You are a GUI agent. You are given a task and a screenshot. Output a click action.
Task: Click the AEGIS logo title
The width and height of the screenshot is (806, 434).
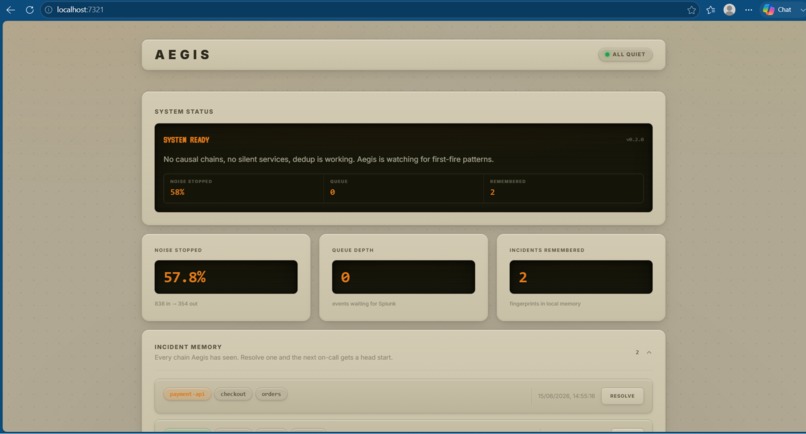coord(183,55)
